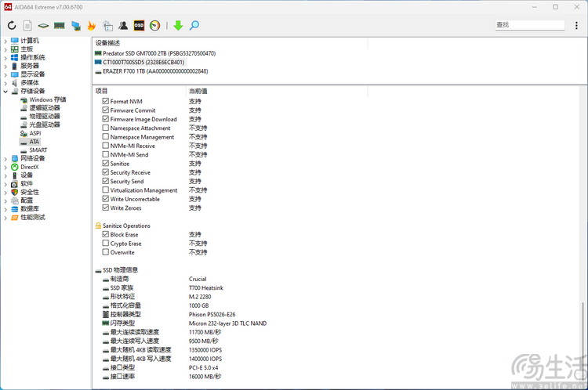Click the 多媒体 speaker icon

tap(15, 83)
